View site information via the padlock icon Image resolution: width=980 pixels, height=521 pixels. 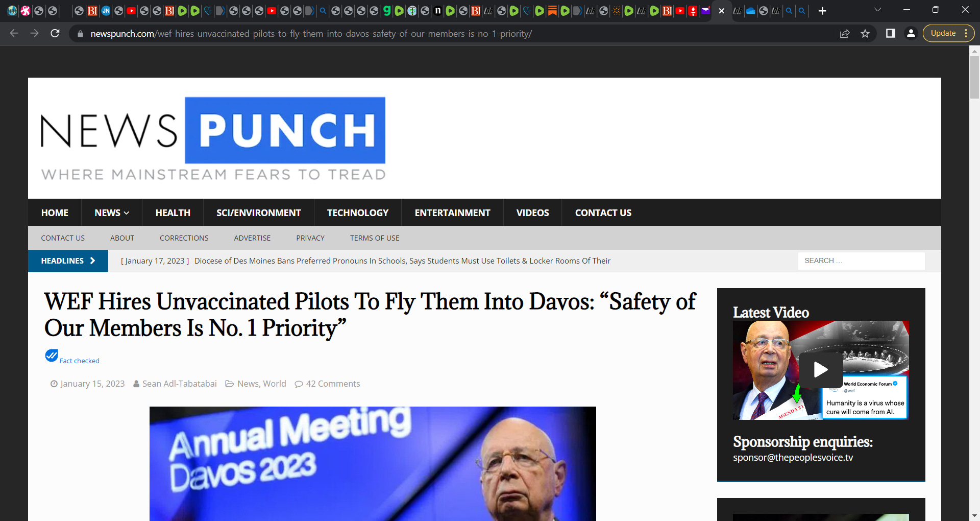click(80, 34)
